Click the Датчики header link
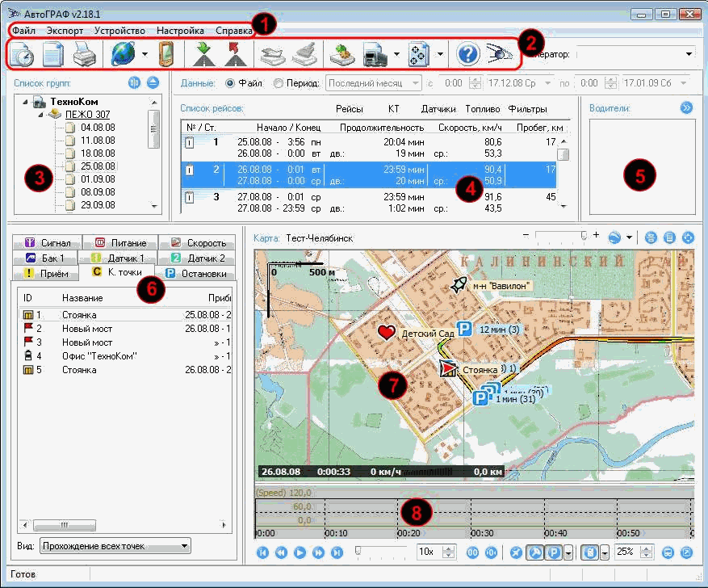The width and height of the screenshot is (708, 588). click(438, 108)
